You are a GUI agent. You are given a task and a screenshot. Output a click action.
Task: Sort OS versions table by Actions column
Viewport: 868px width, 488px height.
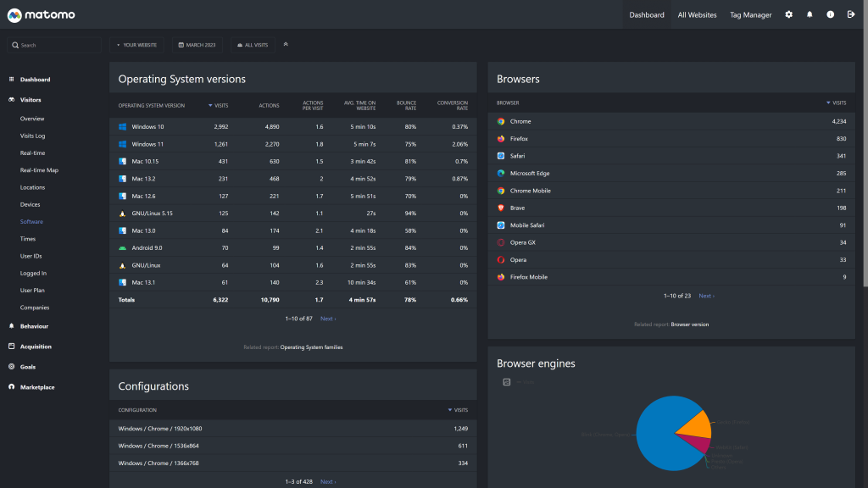(269, 106)
